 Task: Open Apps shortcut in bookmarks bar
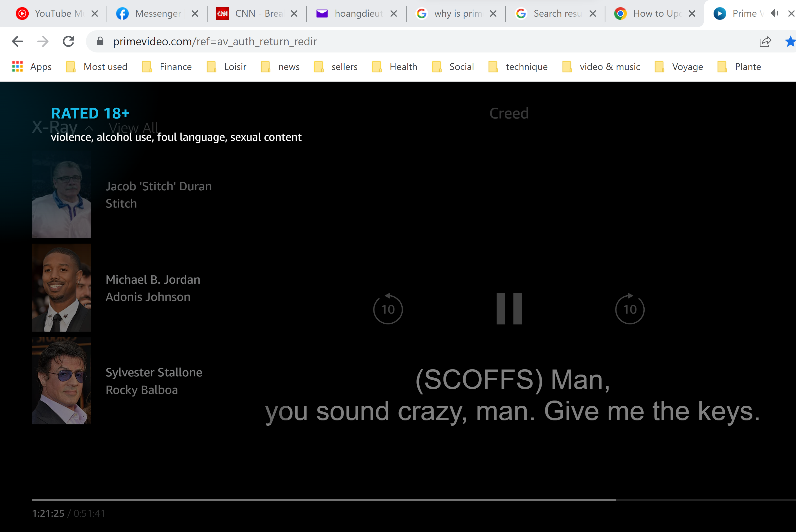[x=32, y=67]
